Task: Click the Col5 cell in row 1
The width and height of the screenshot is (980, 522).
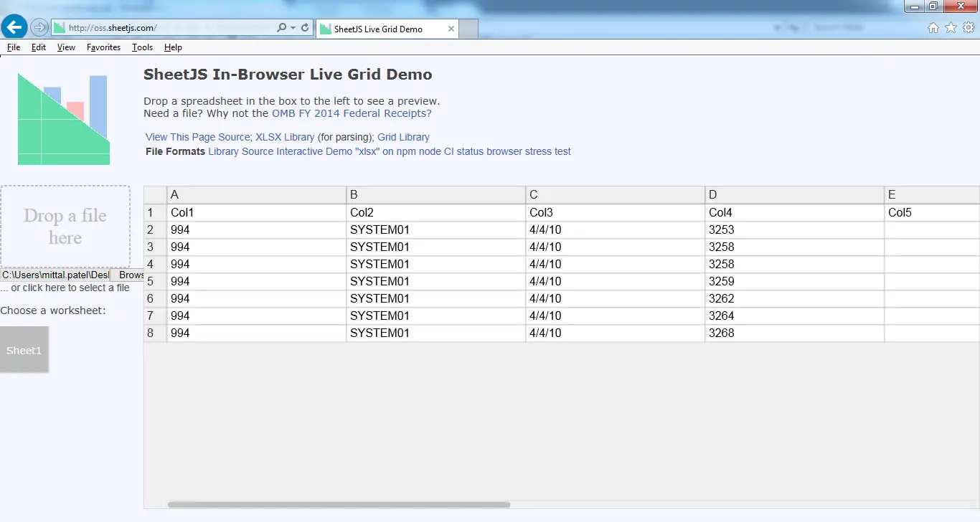Action: click(x=933, y=213)
